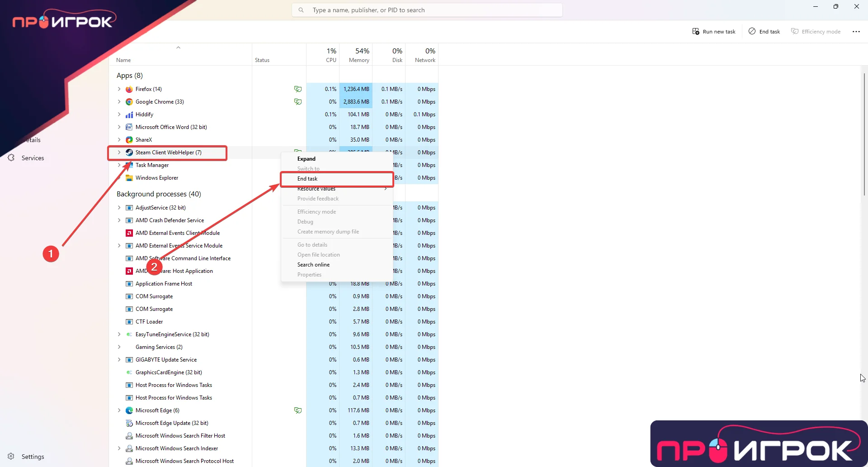Screen dimensions: 868x467
Task: Click the process search field
Action: click(x=427, y=10)
